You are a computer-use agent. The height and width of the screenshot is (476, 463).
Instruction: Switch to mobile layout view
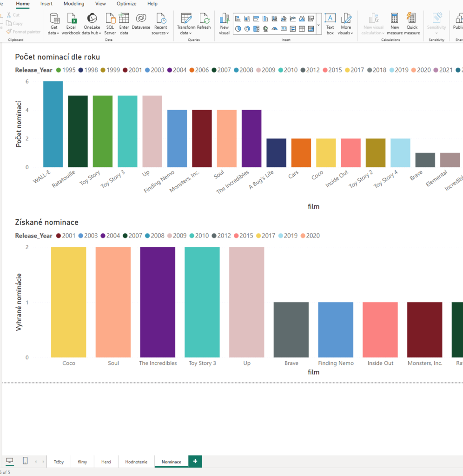pyautogui.click(x=25, y=461)
